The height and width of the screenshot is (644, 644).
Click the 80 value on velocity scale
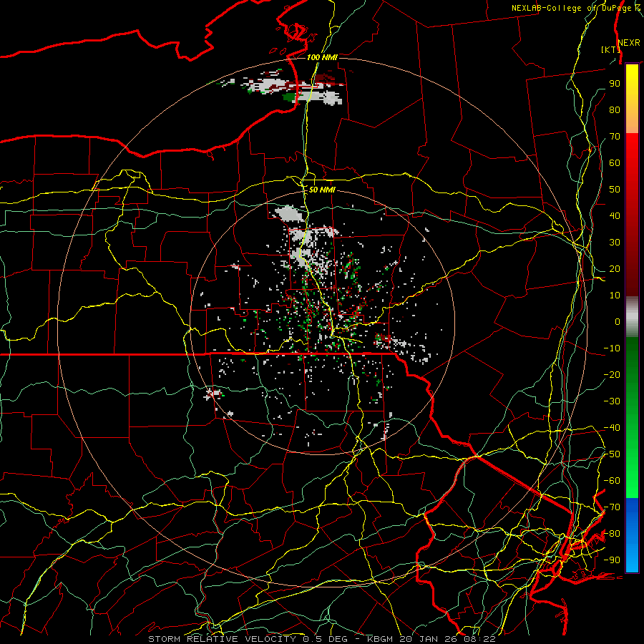pyautogui.click(x=615, y=109)
